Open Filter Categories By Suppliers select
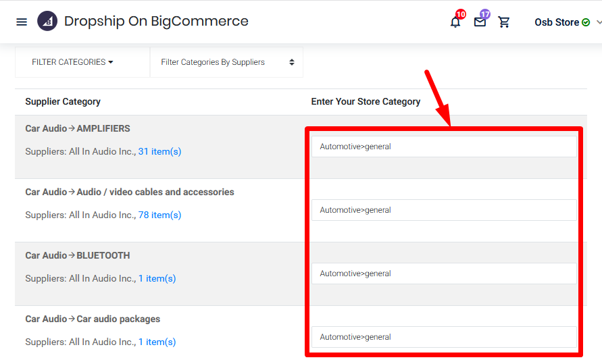 226,62
